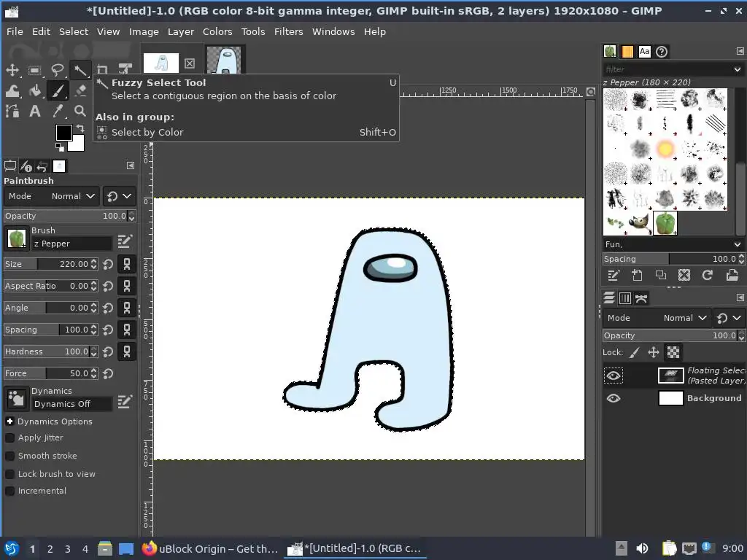The height and width of the screenshot is (560, 747).
Task: Hide the Background layer
Action: [613, 398]
